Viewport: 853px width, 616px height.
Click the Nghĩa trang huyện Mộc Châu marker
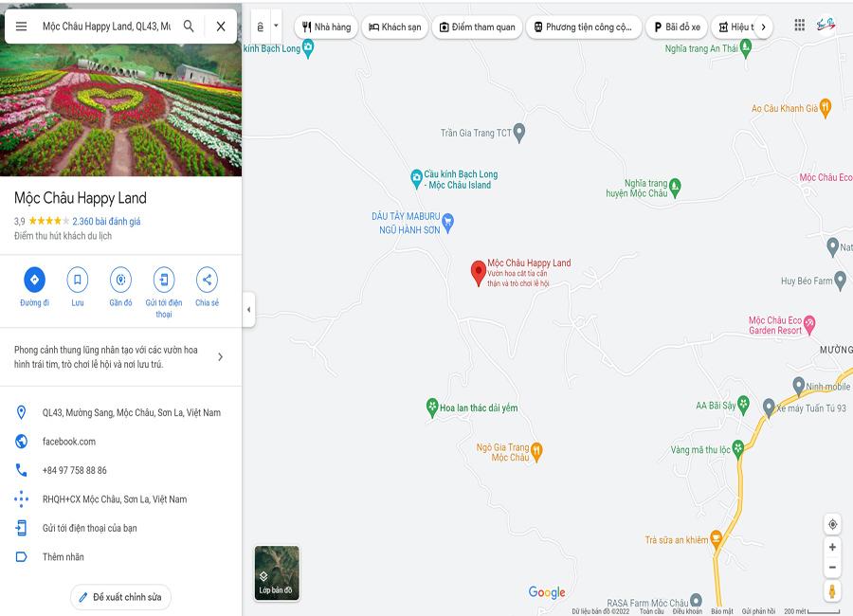tap(675, 188)
